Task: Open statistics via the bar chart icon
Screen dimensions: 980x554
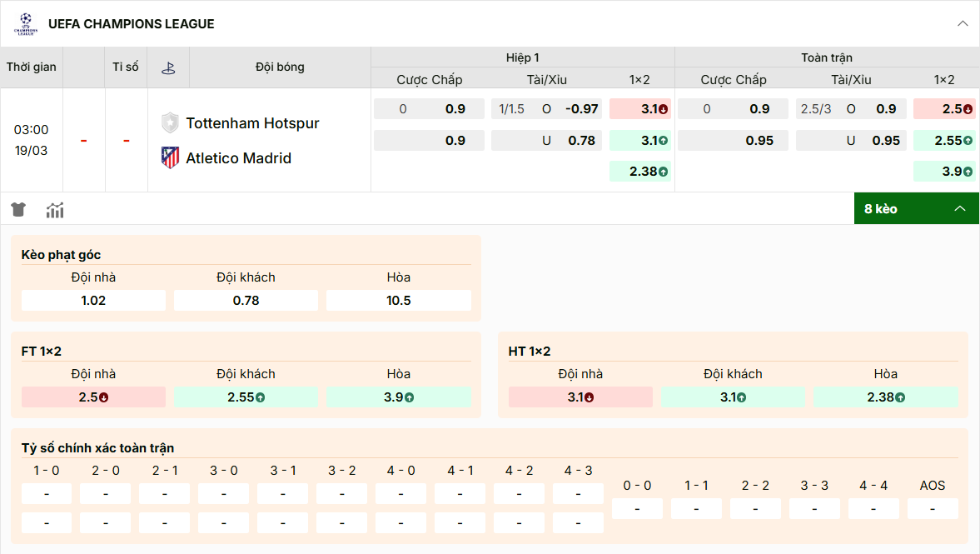Action: click(55, 209)
